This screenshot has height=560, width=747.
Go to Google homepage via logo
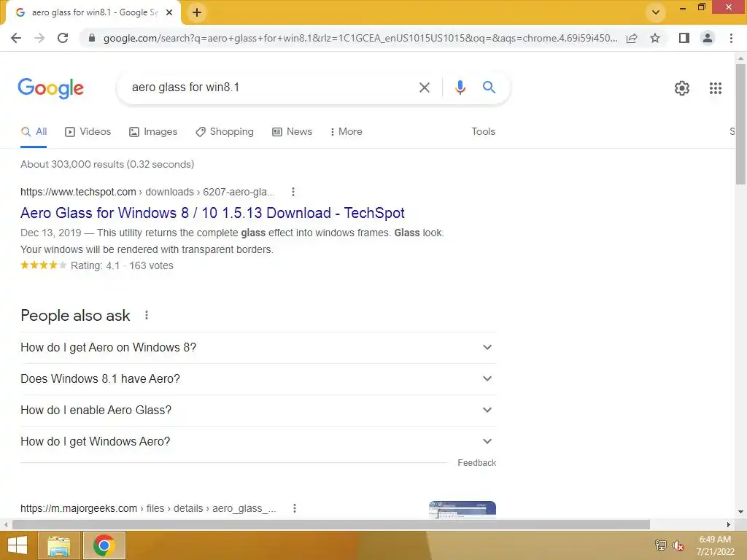tap(51, 88)
